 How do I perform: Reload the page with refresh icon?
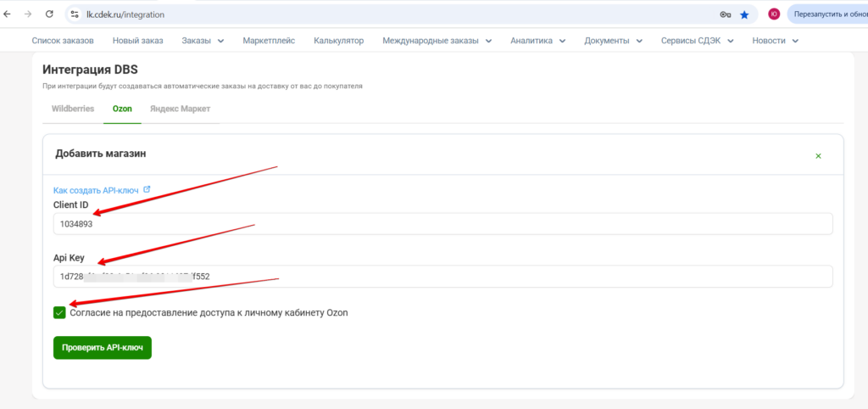click(49, 14)
